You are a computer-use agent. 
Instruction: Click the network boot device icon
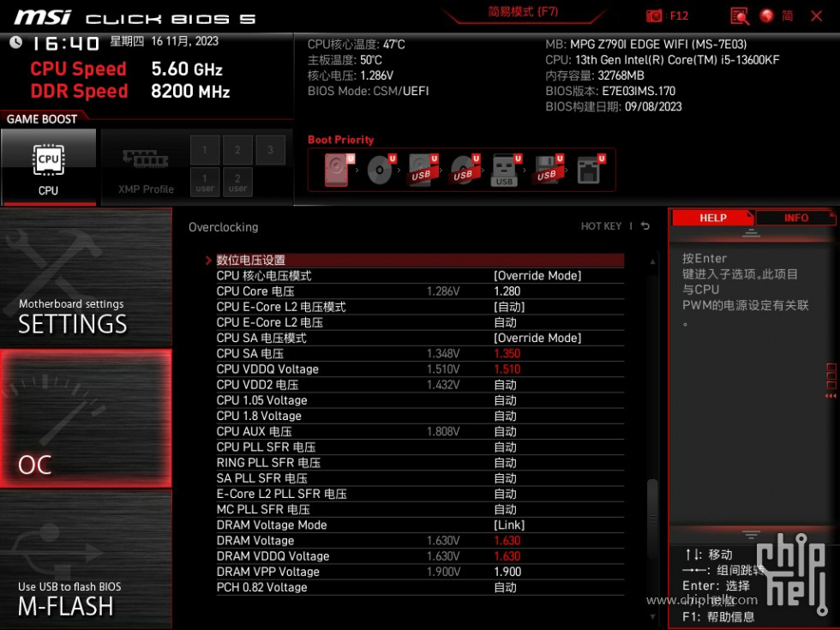click(x=591, y=170)
